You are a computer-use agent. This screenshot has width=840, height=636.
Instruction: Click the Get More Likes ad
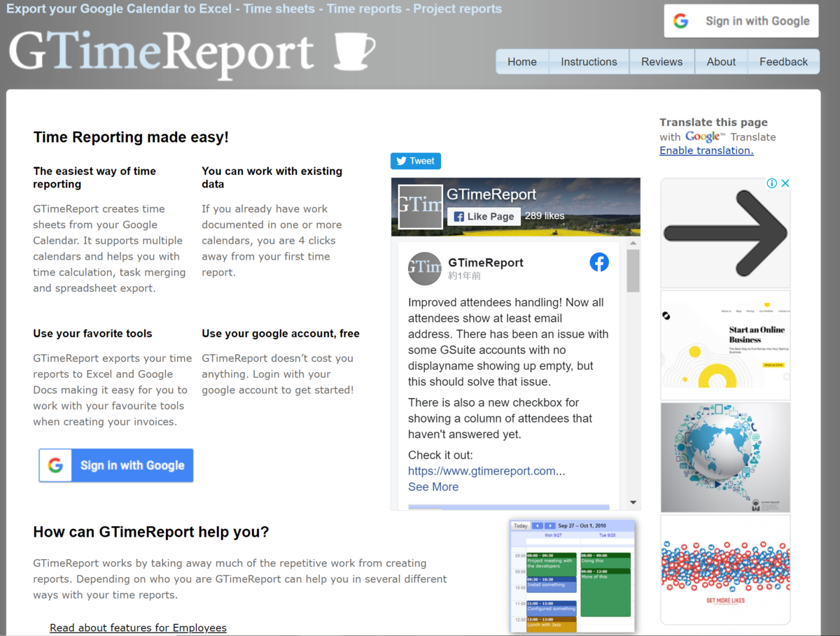point(725,570)
